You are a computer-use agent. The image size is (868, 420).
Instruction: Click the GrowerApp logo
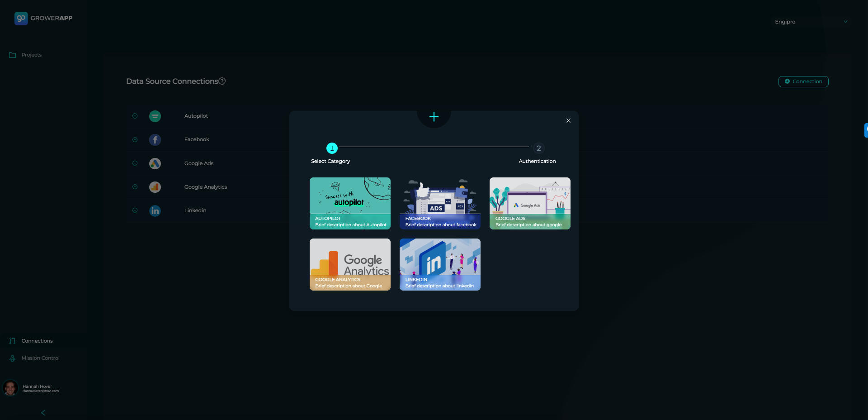pos(43,18)
